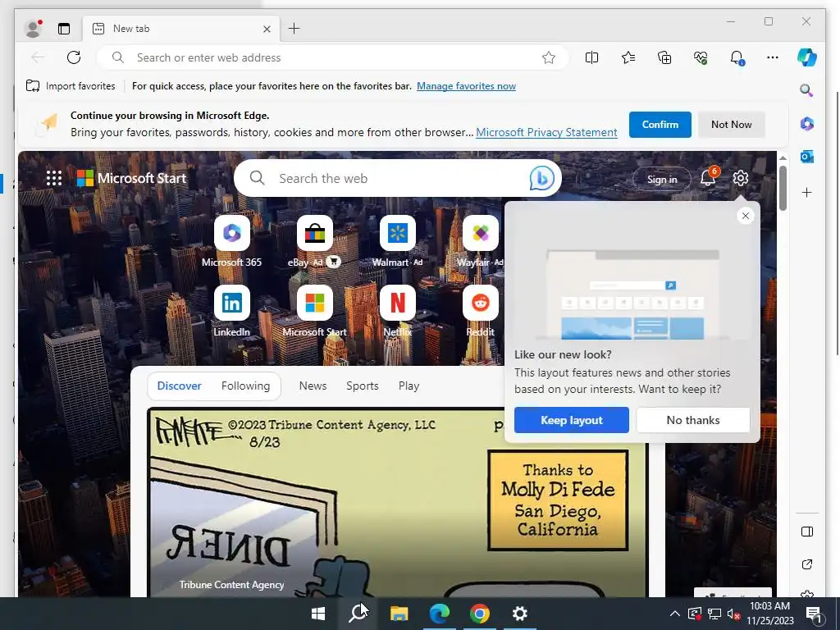
Task: Import favorites from the favorites bar
Action: coord(71,85)
